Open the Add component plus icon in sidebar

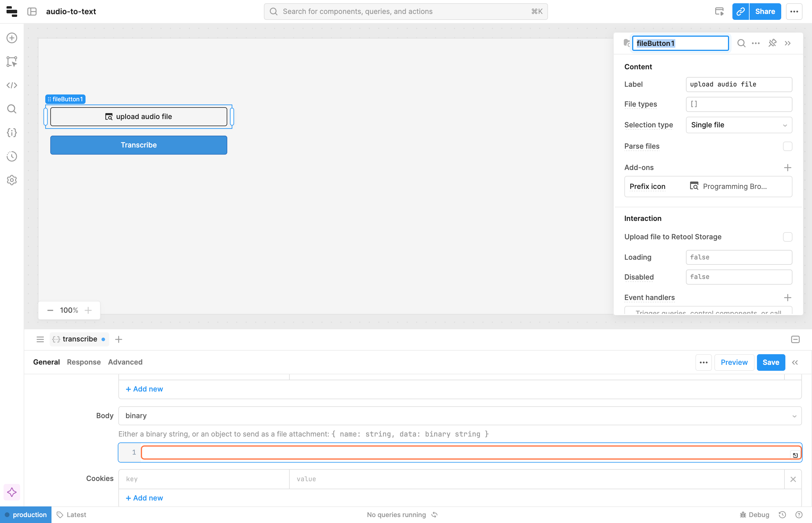point(12,38)
